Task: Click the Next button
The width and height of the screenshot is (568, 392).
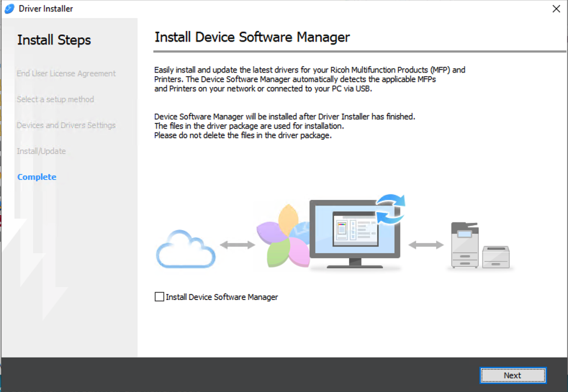Action: [x=513, y=375]
